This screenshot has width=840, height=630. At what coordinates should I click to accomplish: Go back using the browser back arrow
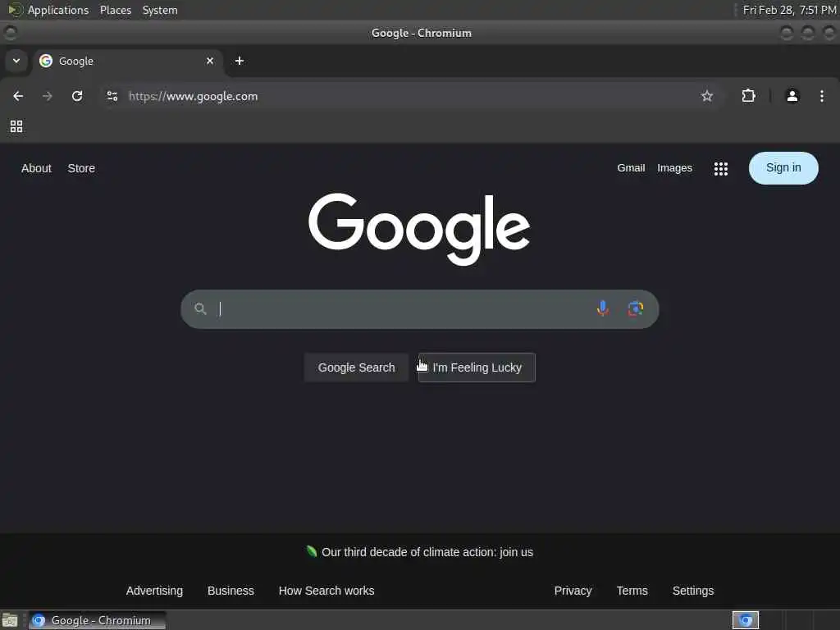[18, 97]
